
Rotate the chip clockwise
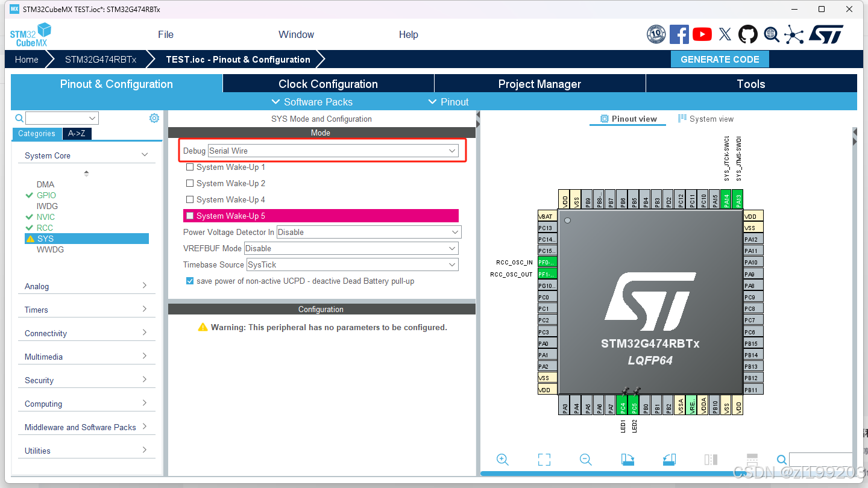[627, 460]
